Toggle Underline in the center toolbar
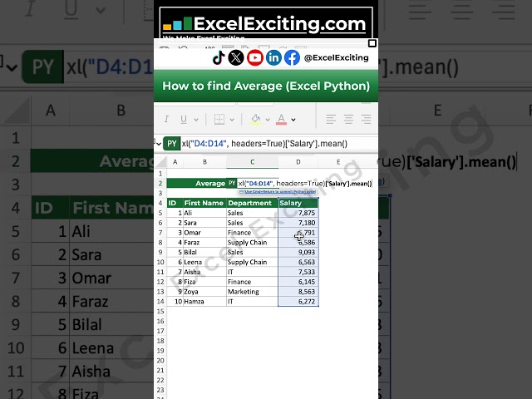Screen dimensions: 532x399 point(184,119)
